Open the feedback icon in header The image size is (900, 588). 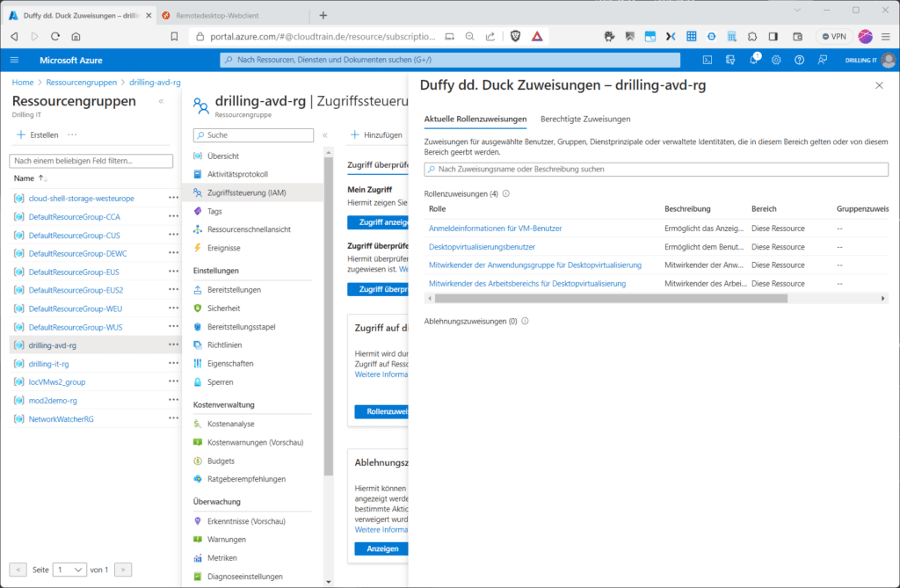point(823,60)
